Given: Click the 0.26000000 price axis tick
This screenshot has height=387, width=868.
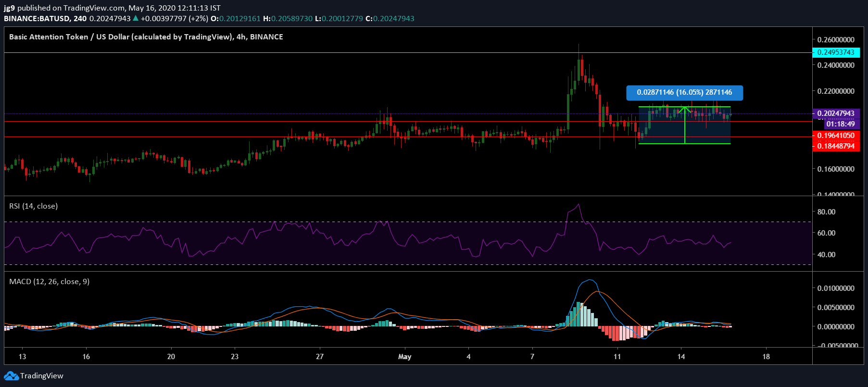Looking at the screenshot, I should click(836, 39).
